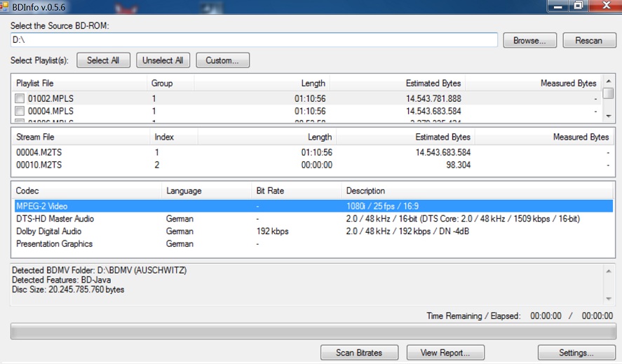622x364 pixels.
Task: Tick the 01002.MPLS playlist checkbox
Action: [x=20, y=99]
